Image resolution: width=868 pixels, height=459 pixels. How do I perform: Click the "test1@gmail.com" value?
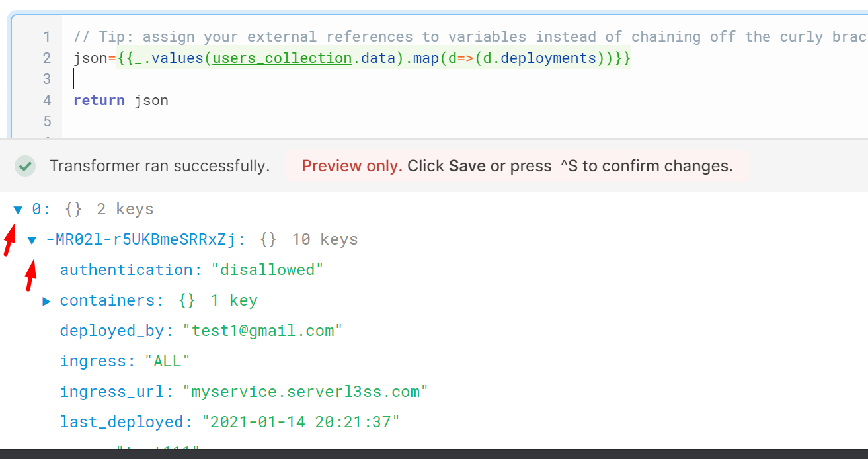click(x=262, y=331)
